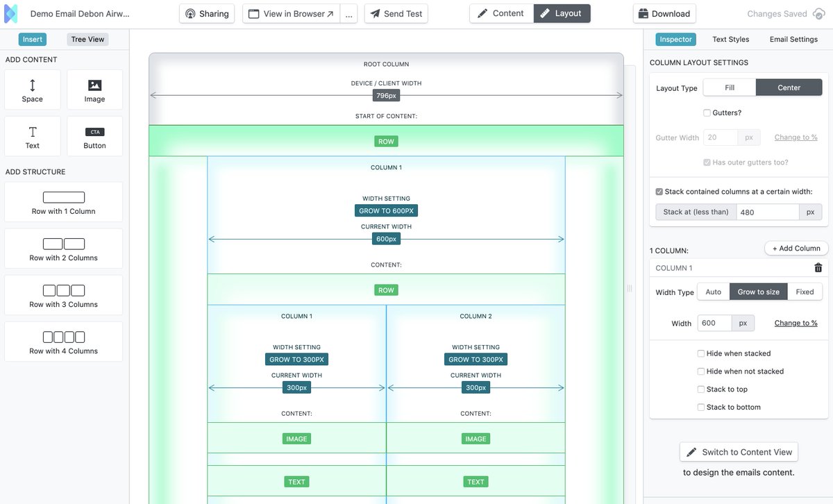Image resolution: width=833 pixels, height=504 pixels.
Task: Select the IMAGE block in Column 1
Action: (x=296, y=439)
